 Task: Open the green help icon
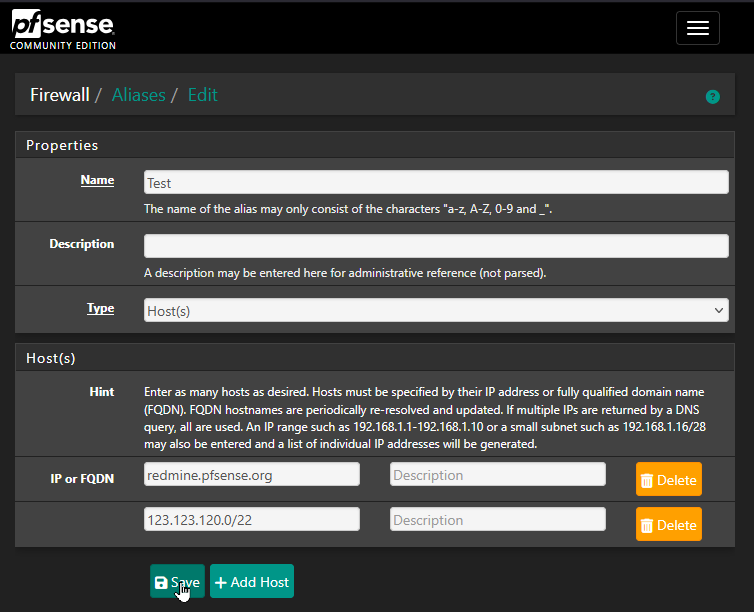(712, 97)
